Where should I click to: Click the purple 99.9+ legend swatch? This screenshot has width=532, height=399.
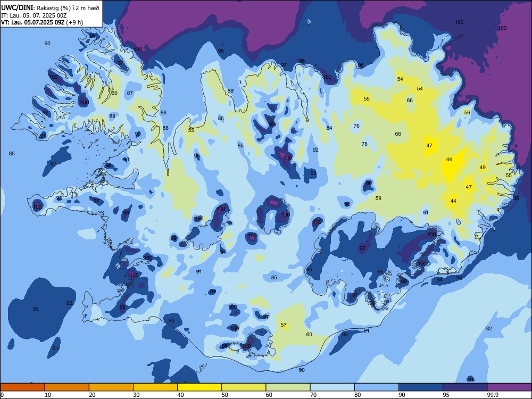[x=509, y=387]
